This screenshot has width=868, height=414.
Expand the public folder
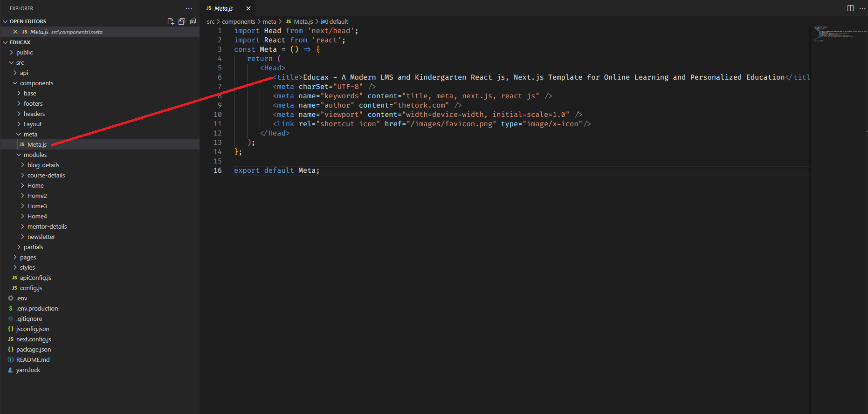[x=24, y=52]
